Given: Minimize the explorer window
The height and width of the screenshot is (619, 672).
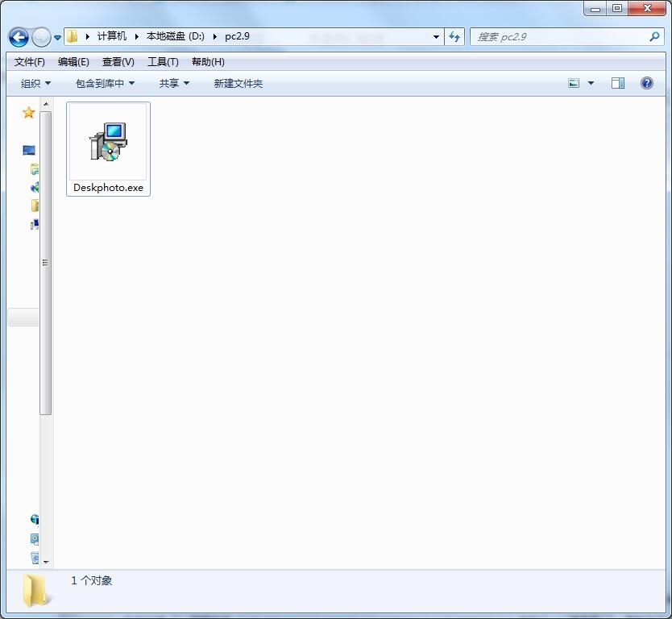Looking at the screenshot, I should (595, 9).
